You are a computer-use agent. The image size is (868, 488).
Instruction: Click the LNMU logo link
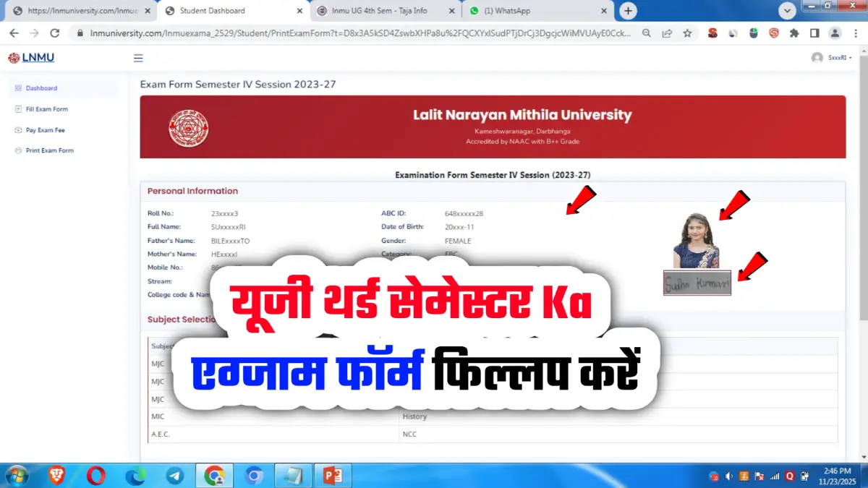(x=30, y=58)
